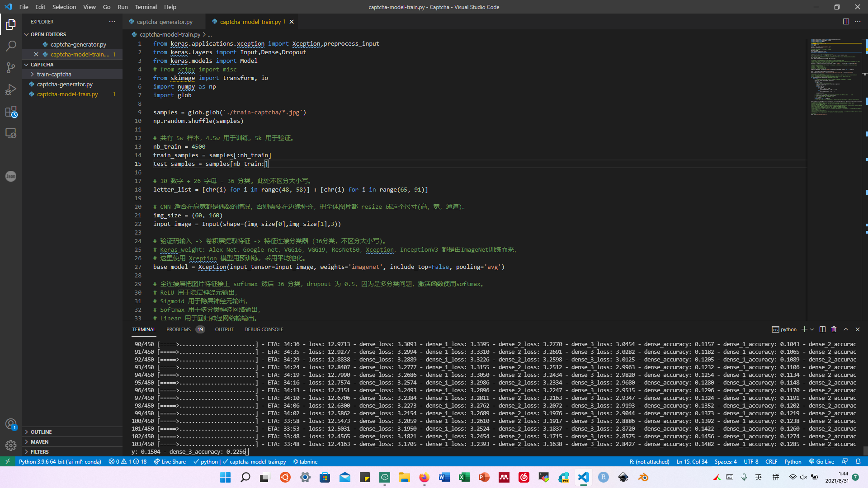Split the terminal panel
Viewport: 868px width, 488px height.
(822, 329)
